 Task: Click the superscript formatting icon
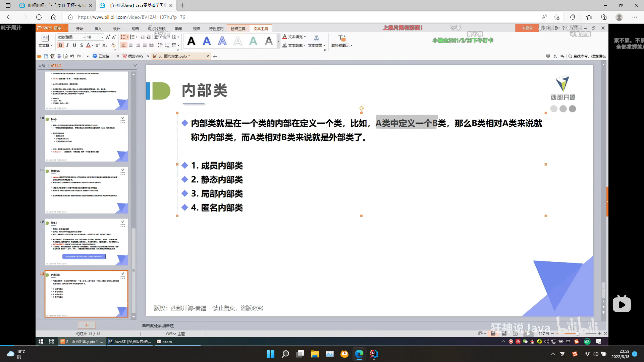click(98, 45)
